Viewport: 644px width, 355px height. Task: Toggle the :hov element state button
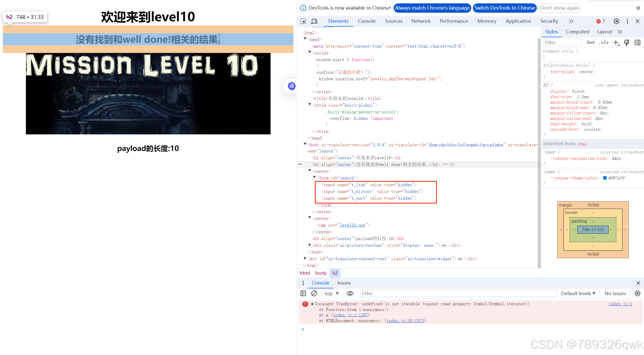pos(590,42)
